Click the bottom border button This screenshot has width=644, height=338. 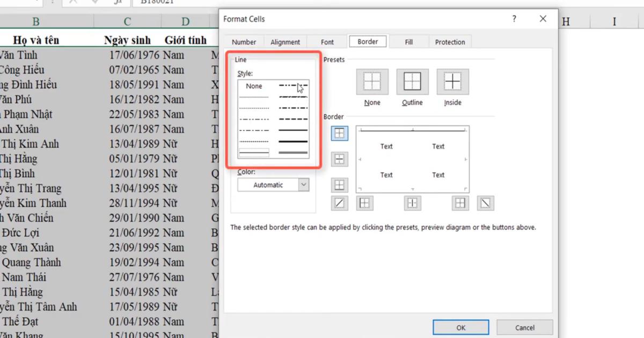click(x=339, y=185)
